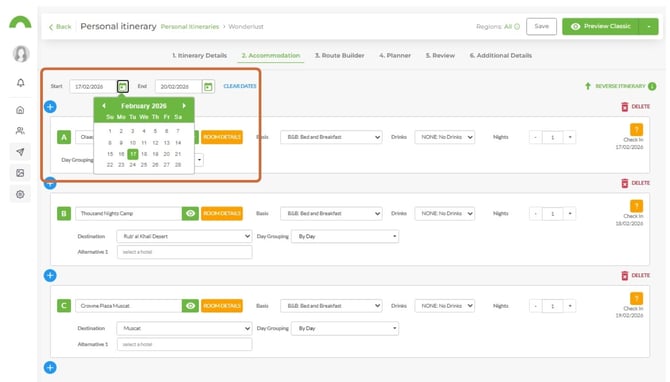Increase nights for Crowne Plaza Muscat
Image resolution: width=670 pixels, height=382 pixels.
[570, 306]
